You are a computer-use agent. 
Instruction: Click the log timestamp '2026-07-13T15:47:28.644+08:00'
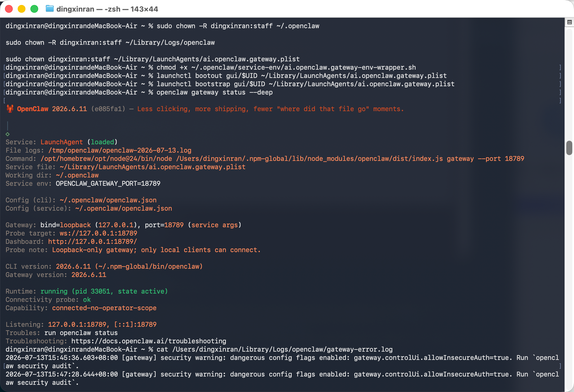click(x=62, y=374)
